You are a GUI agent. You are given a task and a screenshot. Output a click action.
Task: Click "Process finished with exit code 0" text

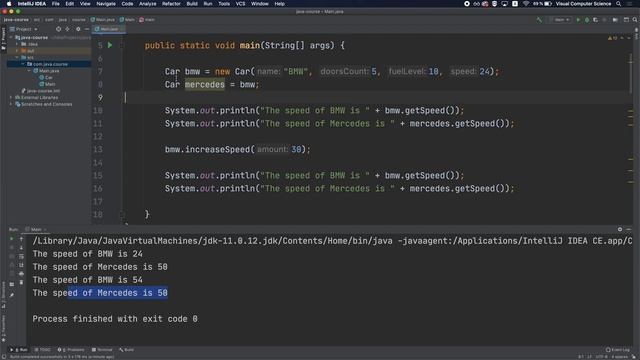coord(115,319)
